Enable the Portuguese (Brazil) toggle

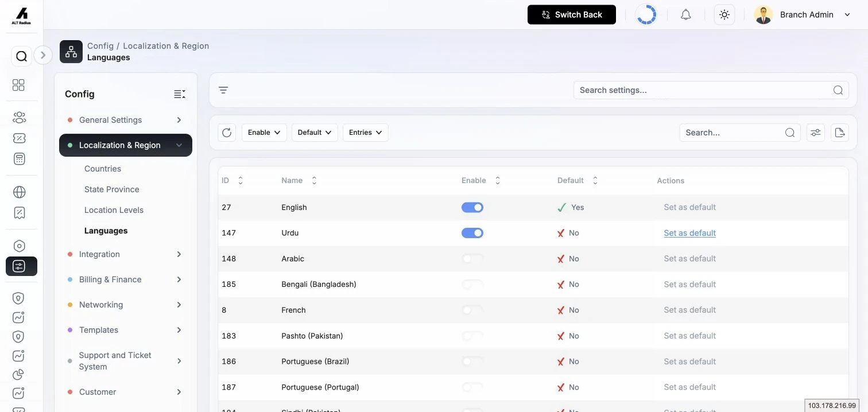[472, 362]
